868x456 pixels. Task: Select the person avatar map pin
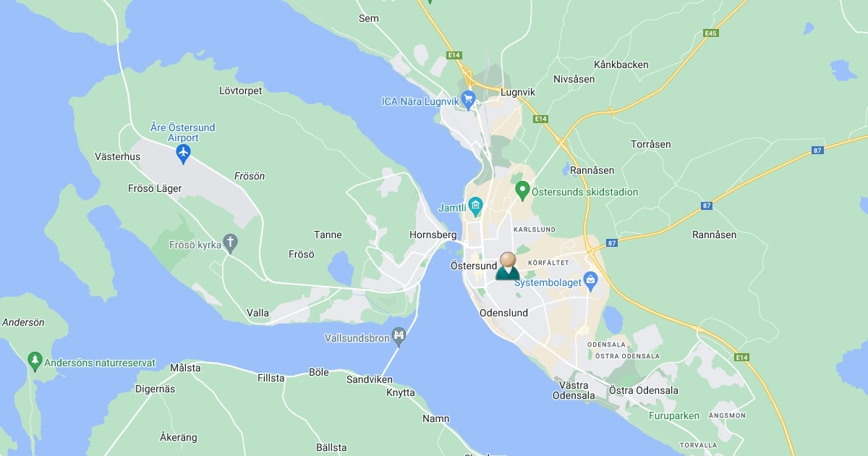coord(508,266)
